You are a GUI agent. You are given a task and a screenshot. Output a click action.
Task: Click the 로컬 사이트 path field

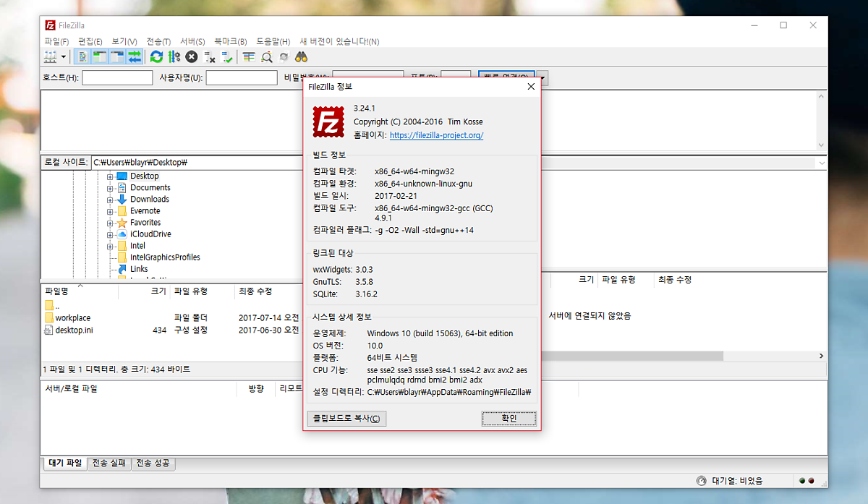coord(196,163)
